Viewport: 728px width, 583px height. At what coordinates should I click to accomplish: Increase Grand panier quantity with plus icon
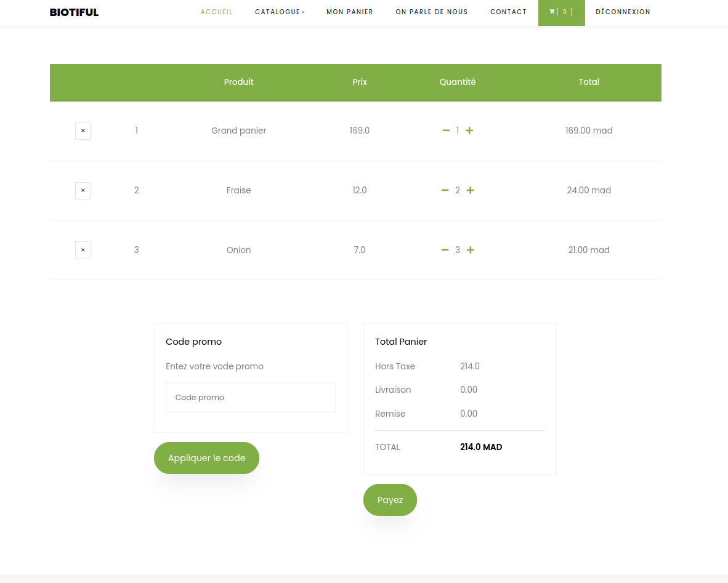click(469, 131)
